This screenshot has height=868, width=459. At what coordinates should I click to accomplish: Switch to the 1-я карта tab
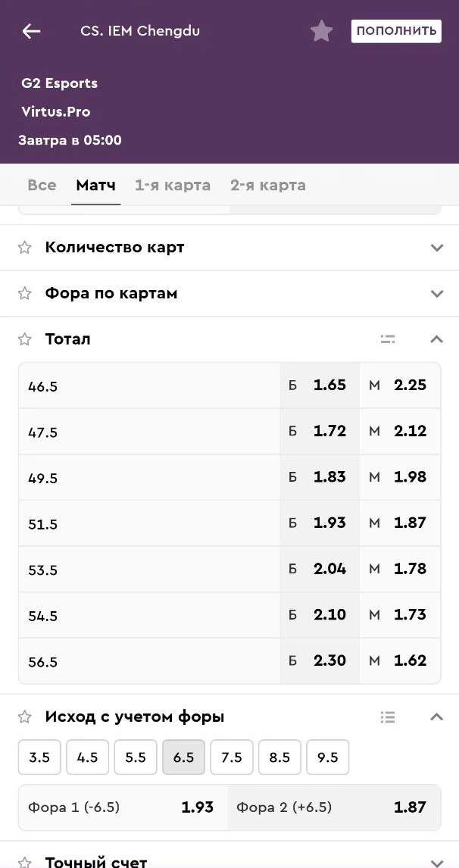(x=173, y=186)
